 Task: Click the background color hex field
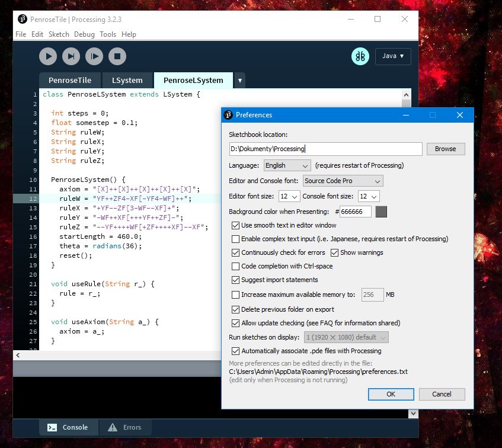point(355,212)
